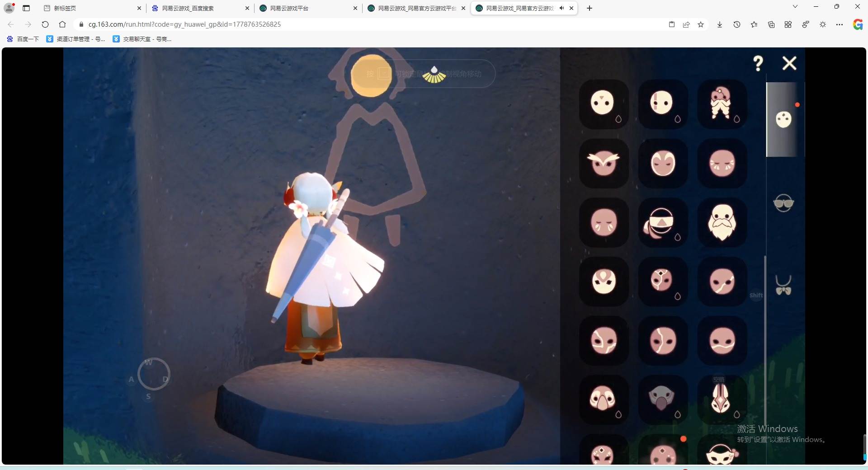Expand the tab search dropdown arrow

[x=795, y=7]
